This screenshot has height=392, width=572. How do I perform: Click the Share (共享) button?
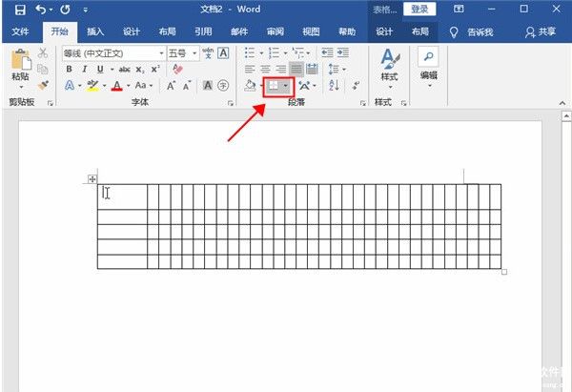[x=541, y=31]
